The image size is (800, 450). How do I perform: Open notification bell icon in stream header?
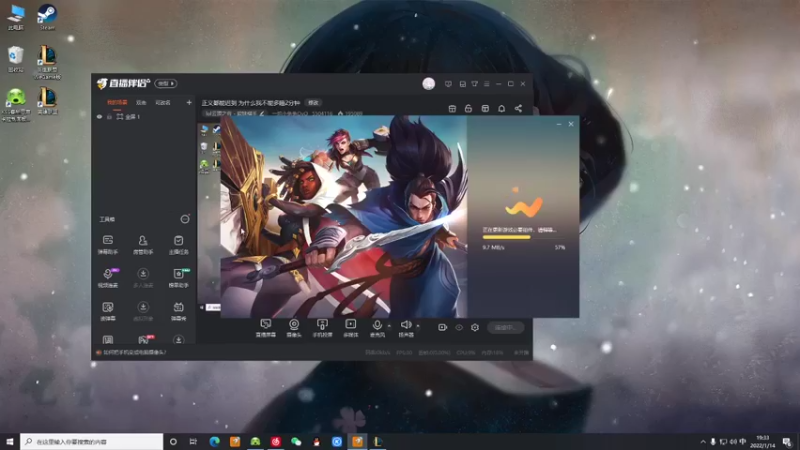click(x=502, y=108)
